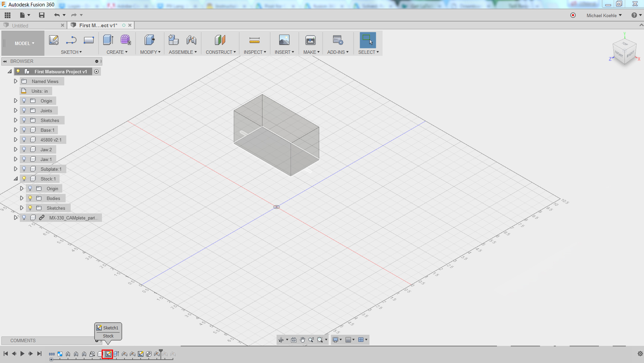
Task: Choose the Zoom tool
Action: (311, 340)
